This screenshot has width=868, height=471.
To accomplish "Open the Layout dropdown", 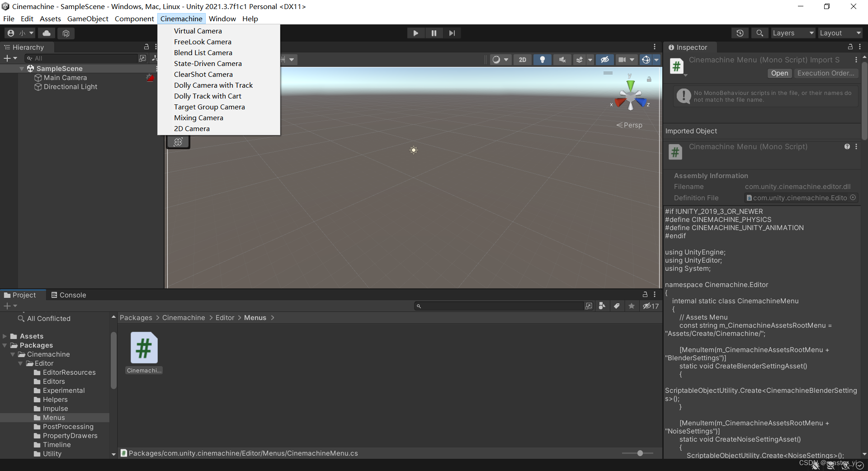I will (x=840, y=33).
